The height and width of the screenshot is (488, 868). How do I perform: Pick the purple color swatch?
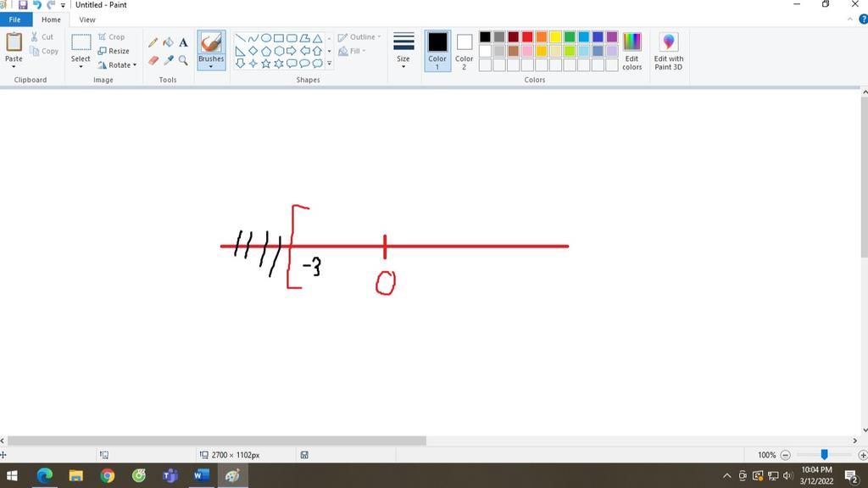(612, 37)
